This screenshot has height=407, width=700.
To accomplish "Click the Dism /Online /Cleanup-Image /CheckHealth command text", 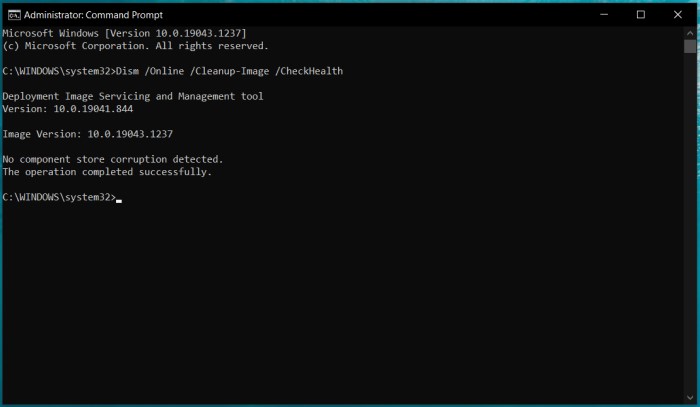I will [229, 71].
